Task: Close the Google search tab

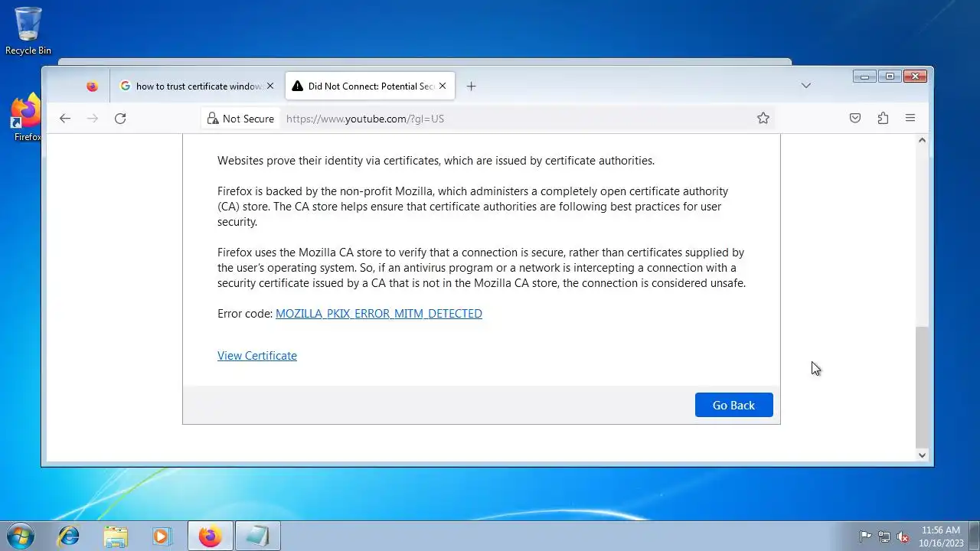Action: click(x=269, y=86)
